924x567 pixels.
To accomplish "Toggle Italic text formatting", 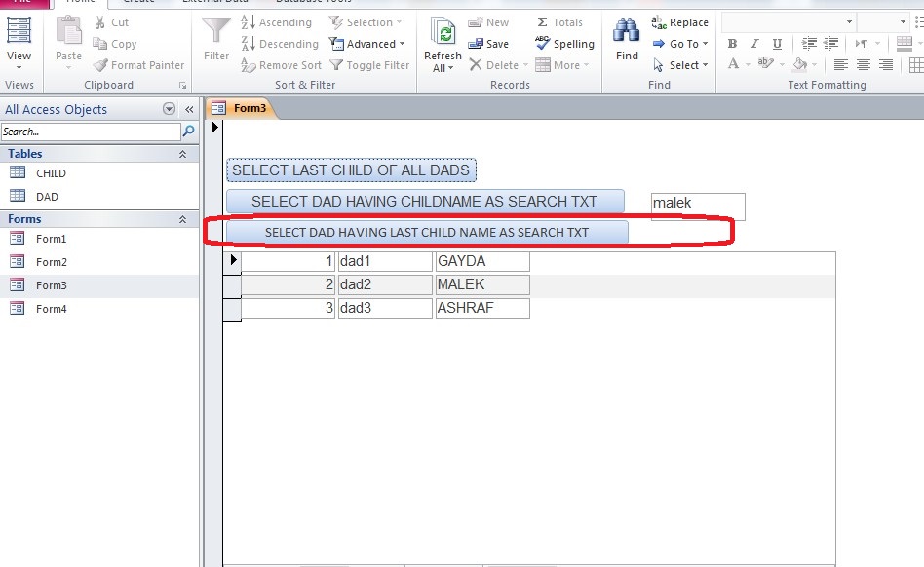I will [754, 44].
